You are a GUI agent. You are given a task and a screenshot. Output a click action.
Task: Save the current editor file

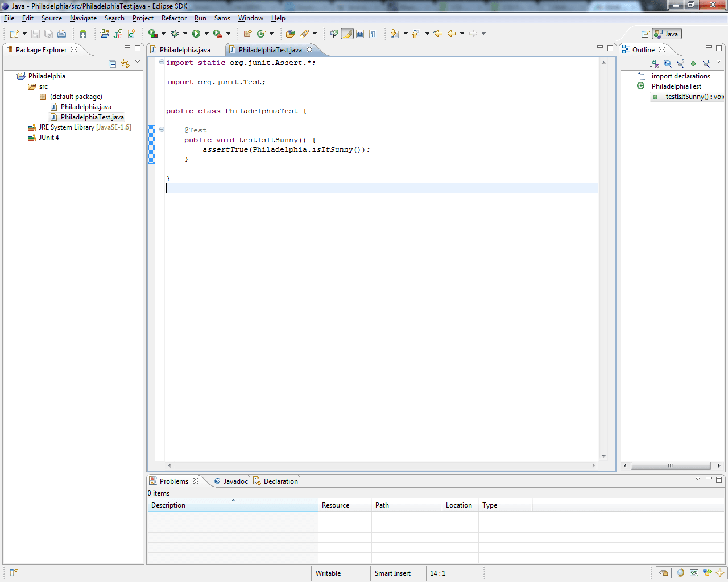tap(35, 34)
